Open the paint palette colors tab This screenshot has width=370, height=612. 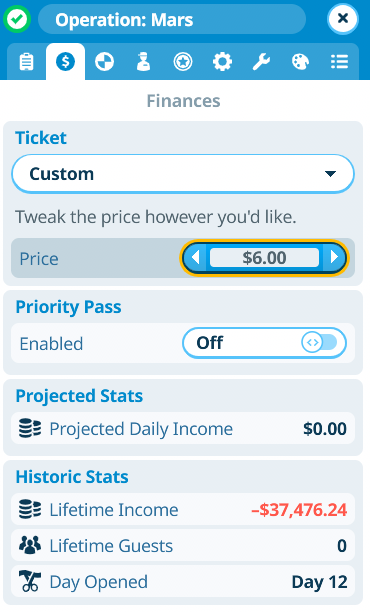pos(300,62)
